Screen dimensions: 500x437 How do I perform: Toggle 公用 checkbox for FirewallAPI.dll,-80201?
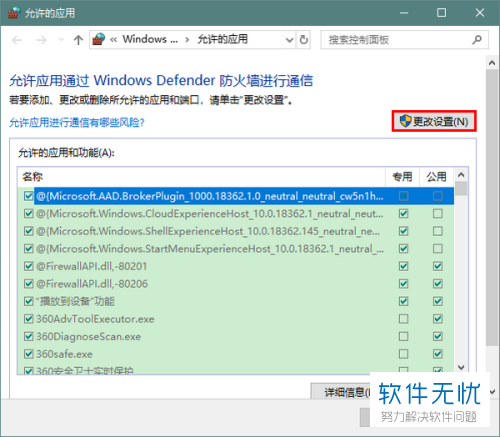pos(438,266)
